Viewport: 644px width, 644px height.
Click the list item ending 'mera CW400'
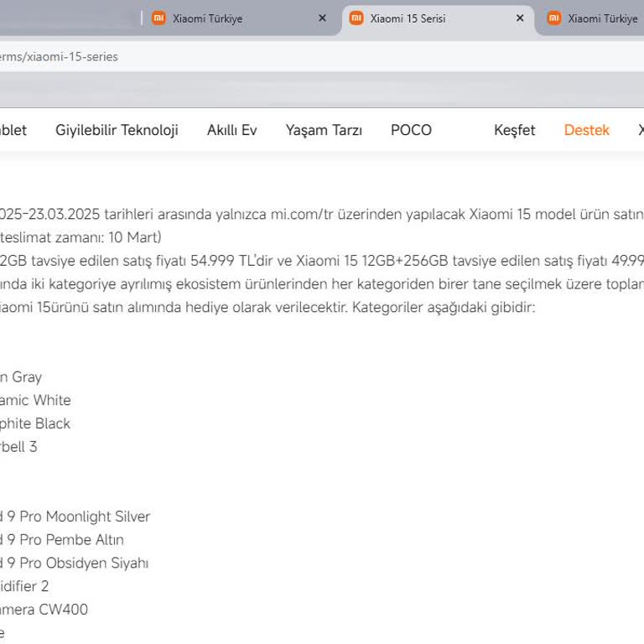(44, 610)
